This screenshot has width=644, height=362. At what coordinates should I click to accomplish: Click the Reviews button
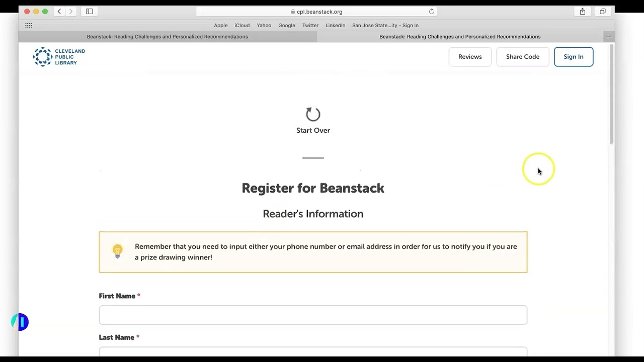(x=470, y=57)
